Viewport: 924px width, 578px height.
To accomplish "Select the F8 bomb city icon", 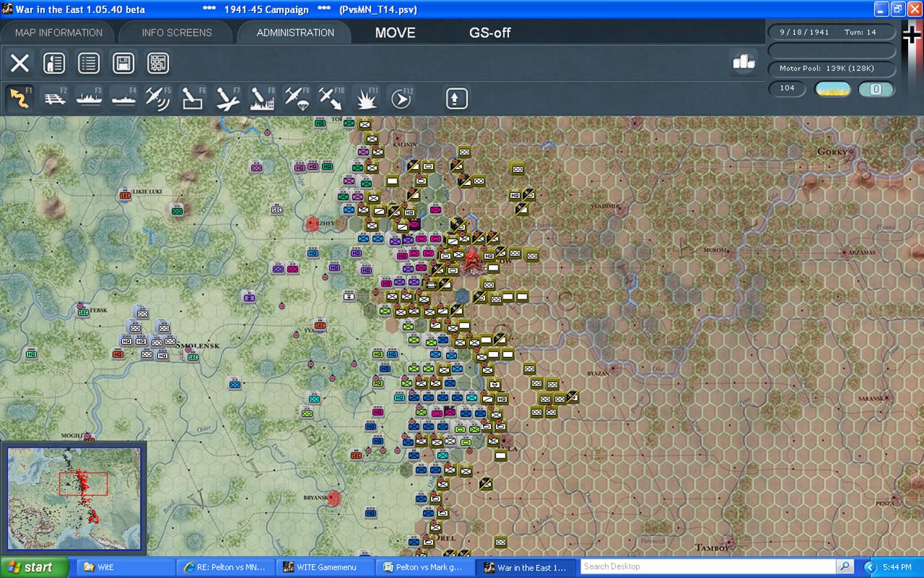I will 263,99.
